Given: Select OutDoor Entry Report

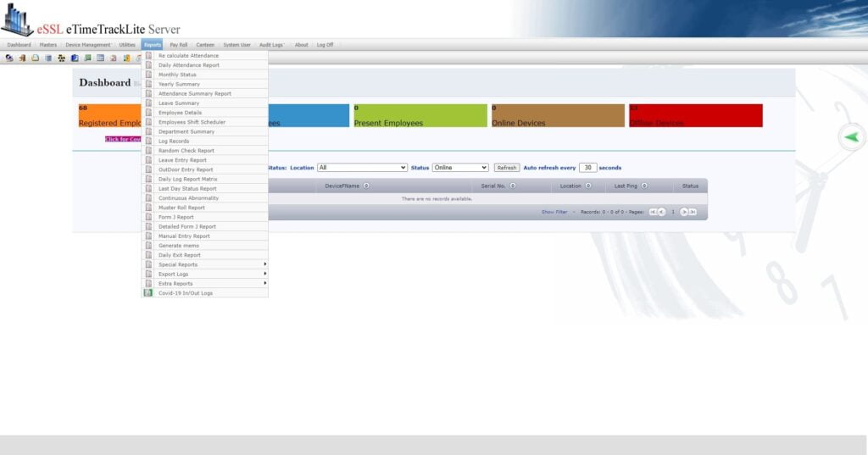Looking at the screenshot, I should [x=205, y=169].
